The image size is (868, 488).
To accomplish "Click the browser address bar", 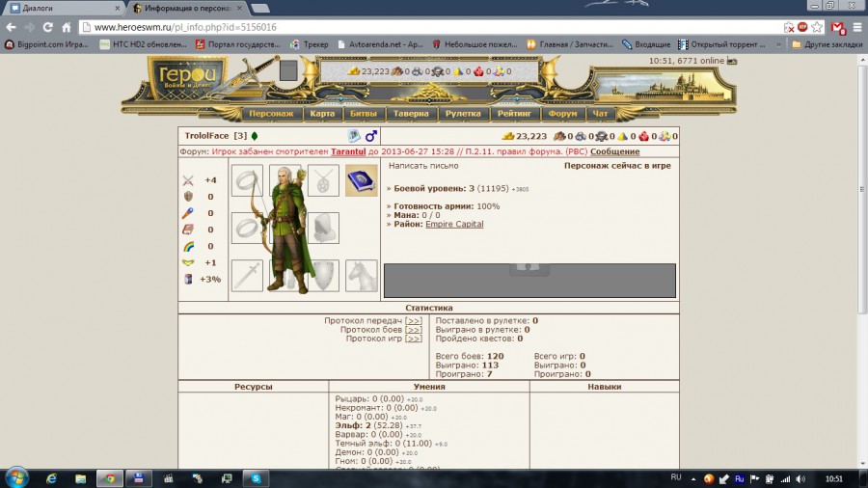I will [432, 27].
